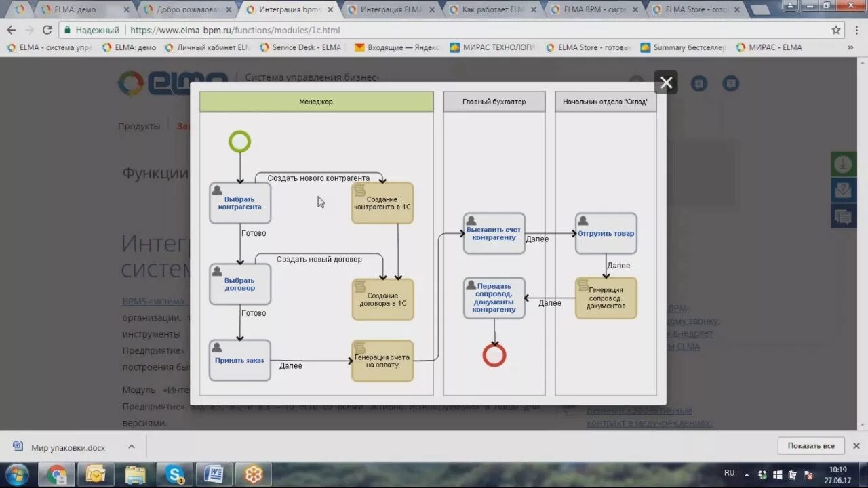Open the 'Summary бестселлер' bookmark
This screenshot has height=488, width=868.
click(x=683, y=47)
